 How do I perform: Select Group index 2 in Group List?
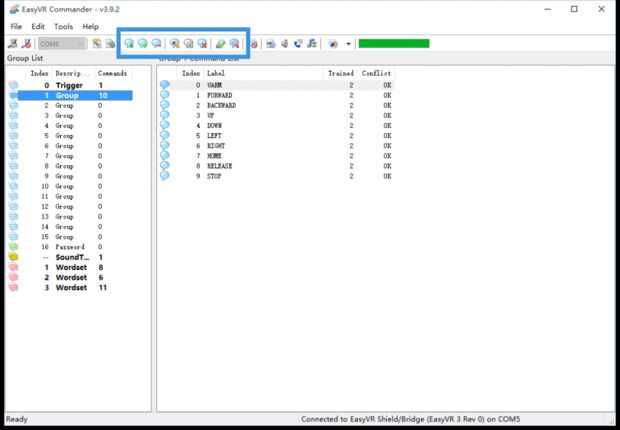tap(69, 106)
